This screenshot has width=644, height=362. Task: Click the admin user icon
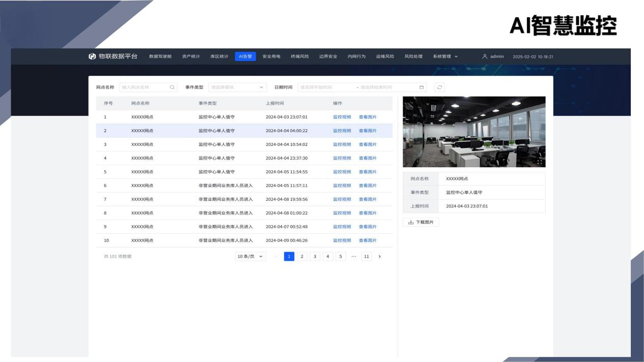click(x=485, y=56)
